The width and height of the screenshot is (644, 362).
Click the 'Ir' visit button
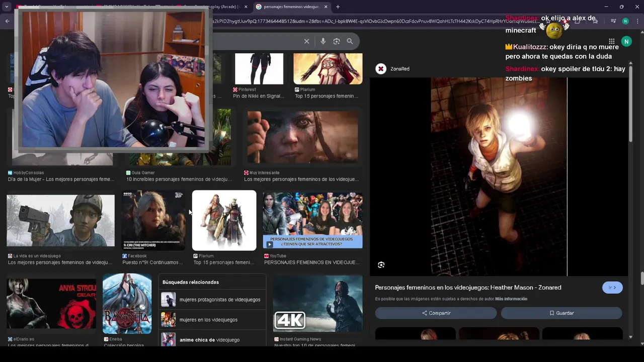pos(612,288)
